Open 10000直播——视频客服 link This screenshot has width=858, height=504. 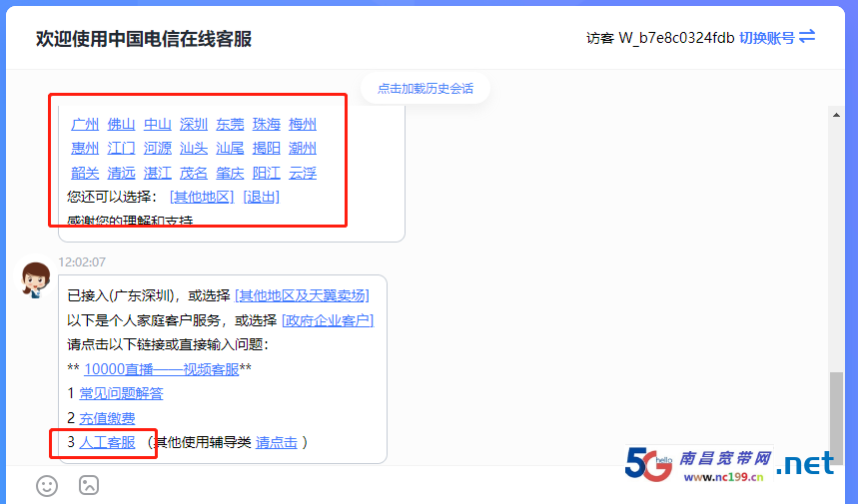(x=162, y=369)
